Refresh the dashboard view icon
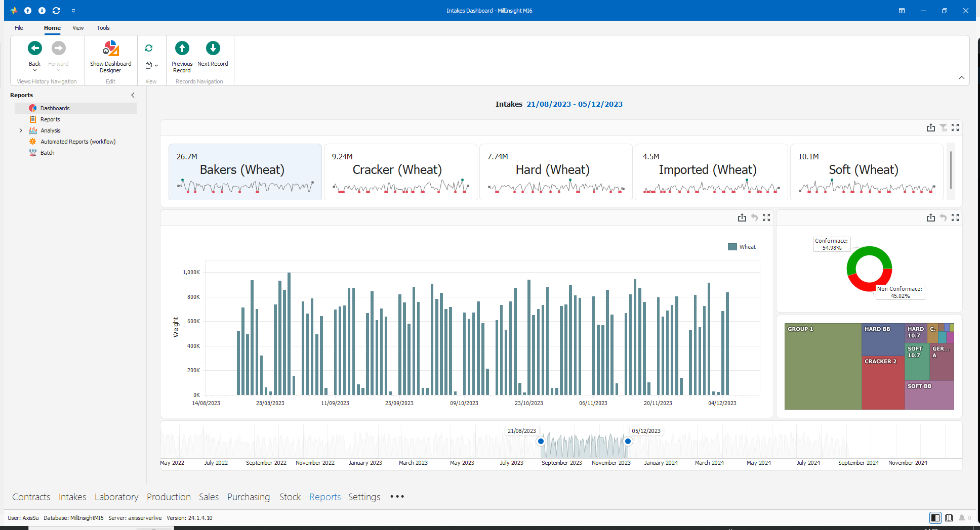The image size is (980, 530). click(149, 48)
